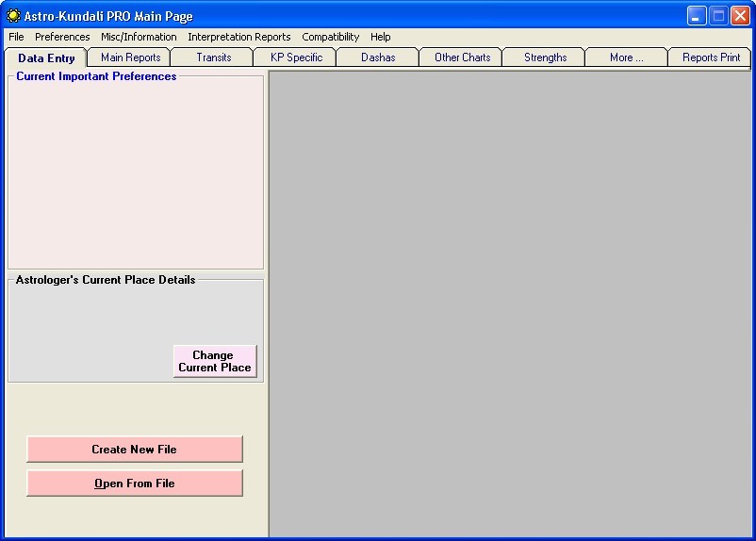Open the Help menu
Image resolution: width=756 pixels, height=541 pixels.
381,37
